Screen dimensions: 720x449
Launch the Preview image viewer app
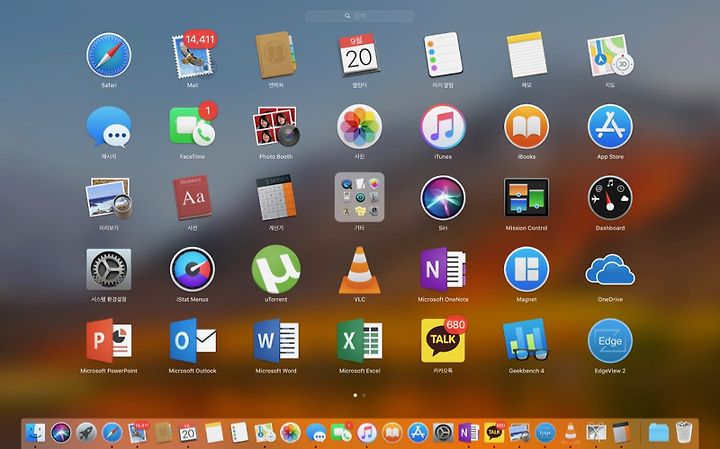click(109, 198)
